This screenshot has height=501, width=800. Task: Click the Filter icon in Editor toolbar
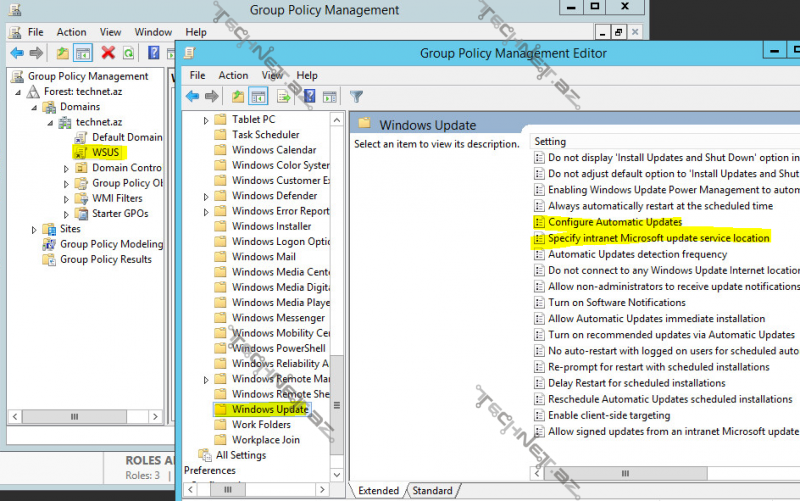point(356,97)
